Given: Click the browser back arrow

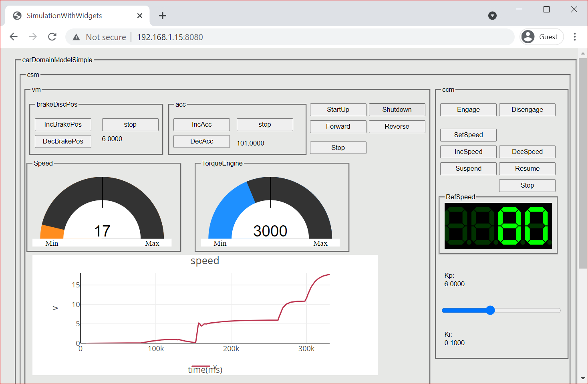Looking at the screenshot, I should click(14, 37).
